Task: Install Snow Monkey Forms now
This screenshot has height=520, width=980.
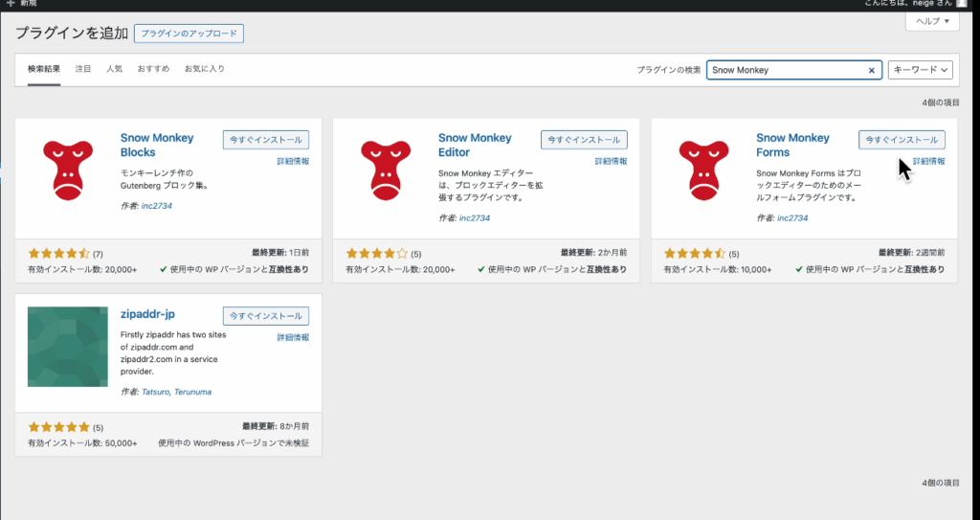Action: tap(902, 140)
